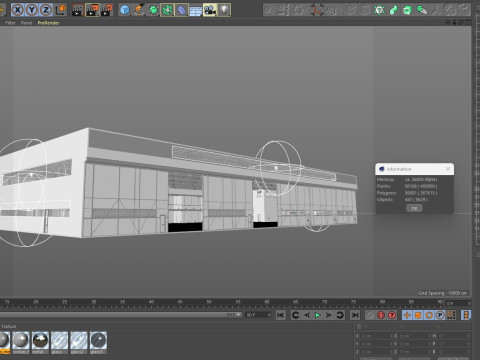Toggle red Autokeying button
Screen dimensions: 480x360
pos(381,315)
